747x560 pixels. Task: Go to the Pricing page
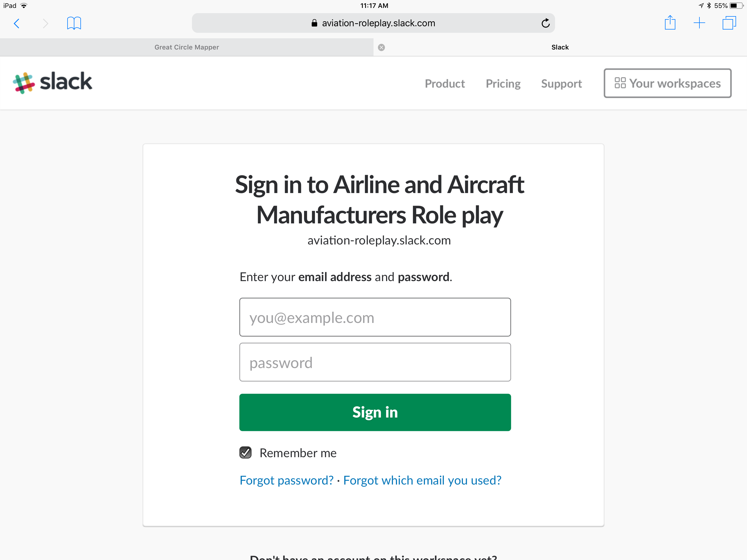tap(503, 83)
